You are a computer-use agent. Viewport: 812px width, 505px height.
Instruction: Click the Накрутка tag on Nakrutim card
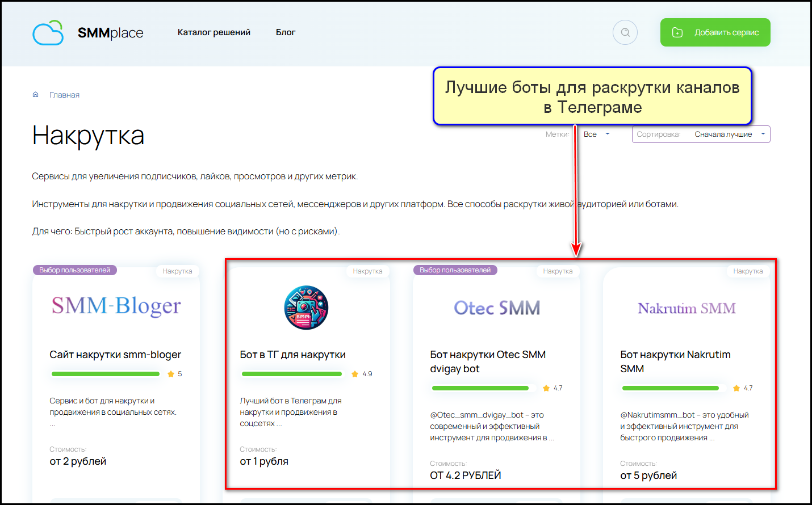point(748,271)
